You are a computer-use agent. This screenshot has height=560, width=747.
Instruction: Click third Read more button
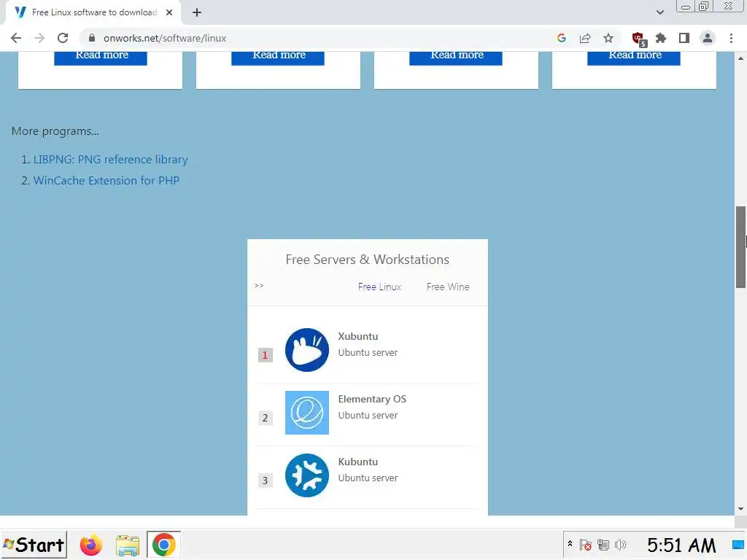pyautogui.click(x=456, y=58)
